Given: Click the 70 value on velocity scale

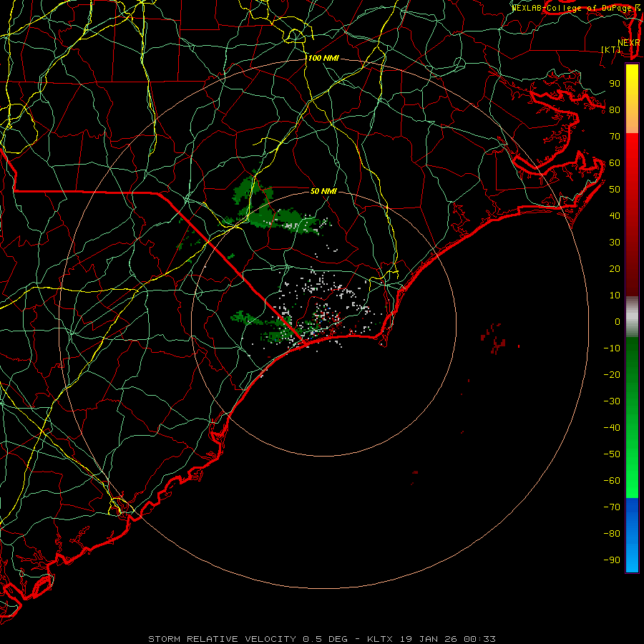Looking at the screenshot, I should [x=615, y=137].
